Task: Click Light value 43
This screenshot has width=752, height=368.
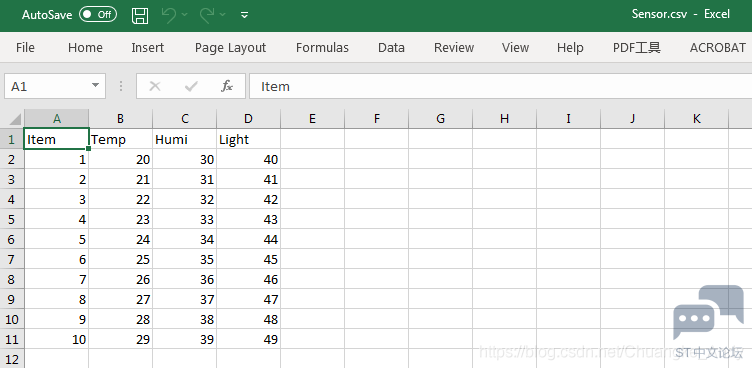Action: [x=248, y=219]
